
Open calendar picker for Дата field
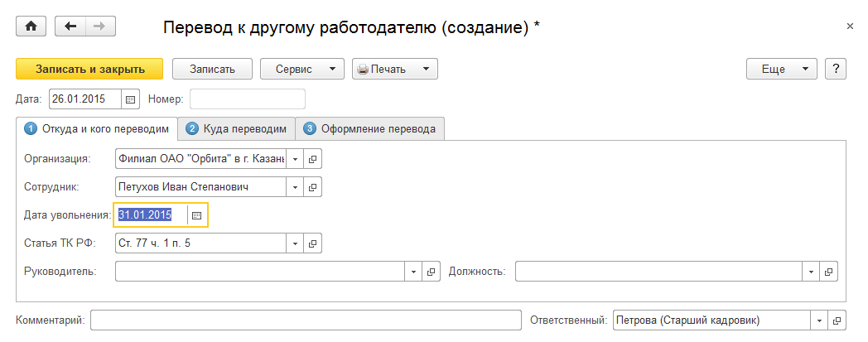tap(130, 99)
